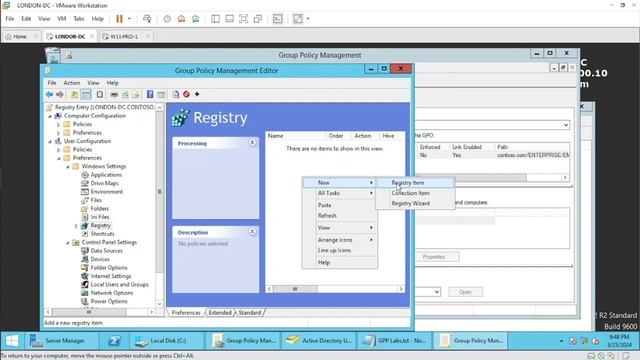This screenshot has height=360, width=640.
Task: Open Arrange Icons submenu
Action: [x=340, y=240]
